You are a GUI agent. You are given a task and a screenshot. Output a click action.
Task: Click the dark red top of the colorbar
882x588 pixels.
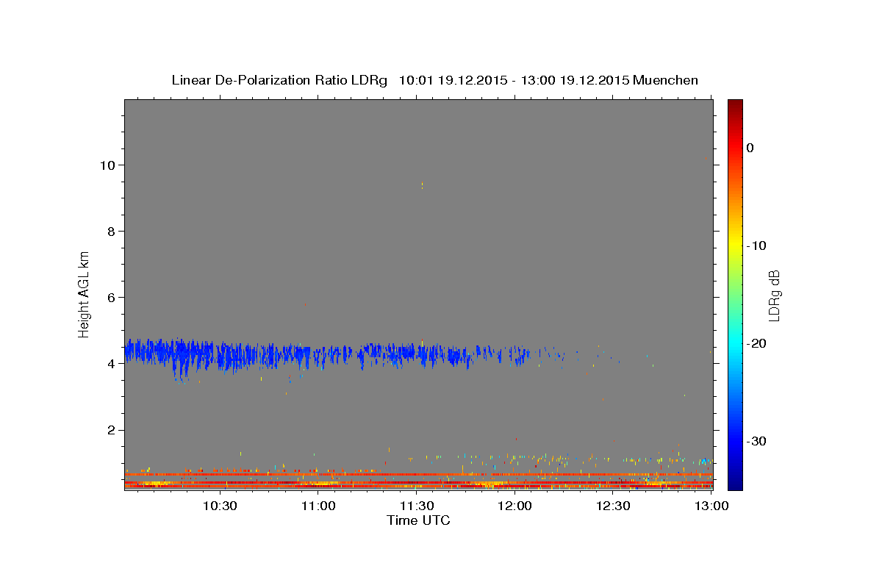(735, 105)
